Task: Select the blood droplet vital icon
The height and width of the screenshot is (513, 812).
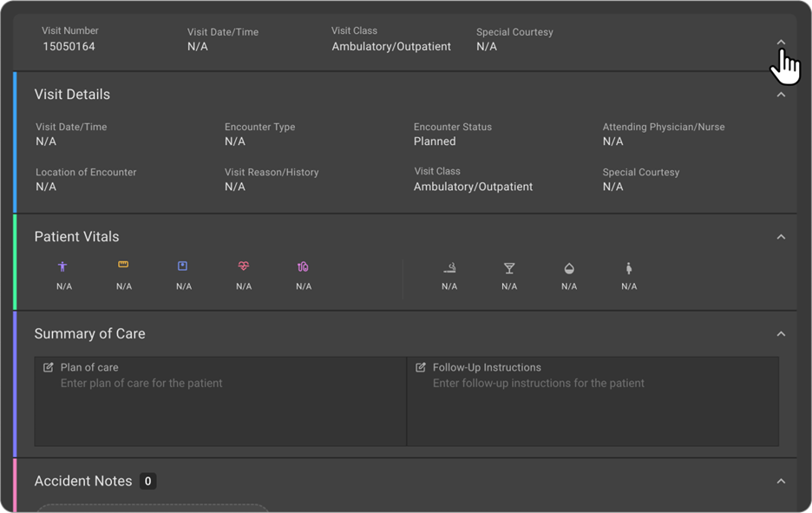Action: coord(569,268)
